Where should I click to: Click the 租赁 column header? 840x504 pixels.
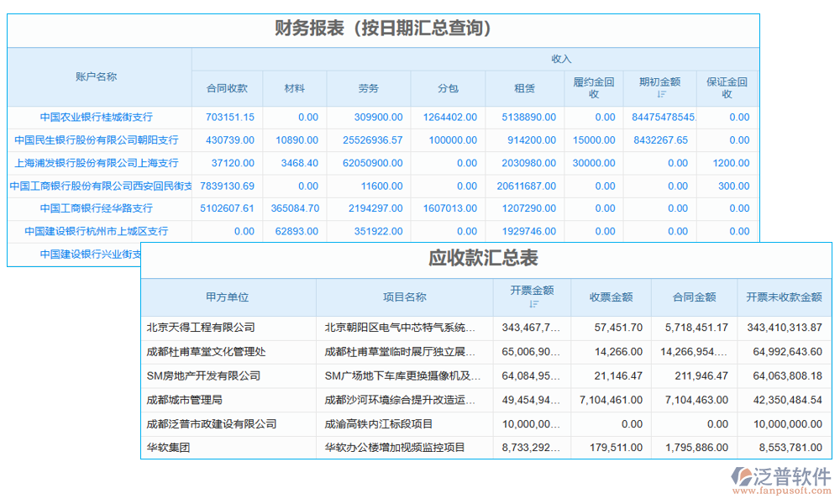coord(523,87)
